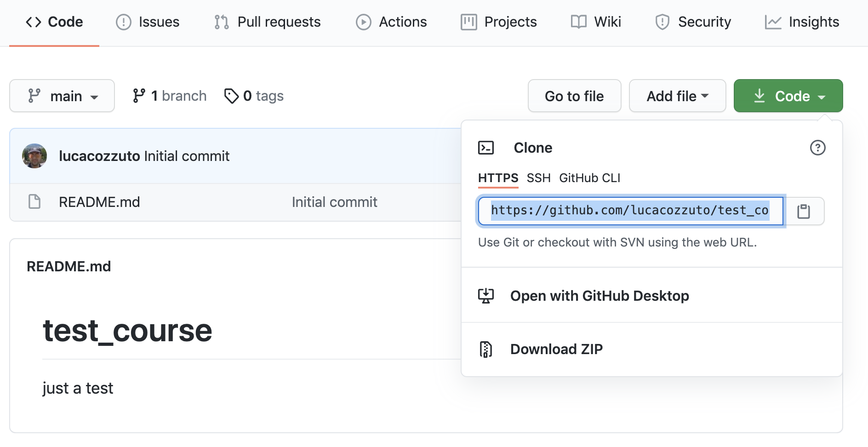Open the Insights tab
Screen dimensions: 868x447
[802, 22]
